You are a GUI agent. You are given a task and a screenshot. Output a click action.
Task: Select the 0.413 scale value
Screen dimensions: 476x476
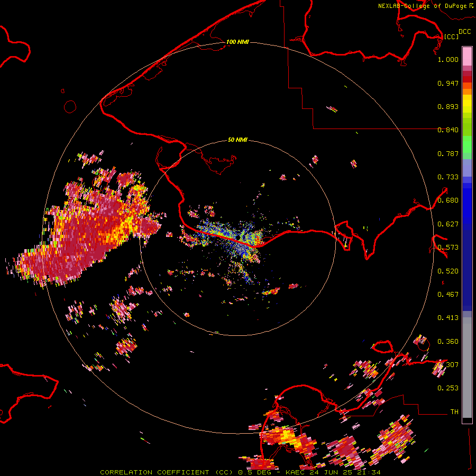(x=448, y=318)
